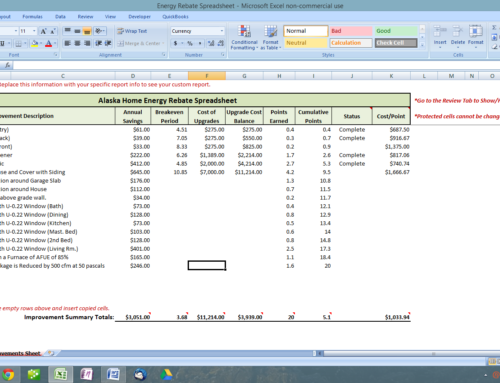Click the AutoSum sigma icon
500x383 pixels.
[x=494, y=28]
